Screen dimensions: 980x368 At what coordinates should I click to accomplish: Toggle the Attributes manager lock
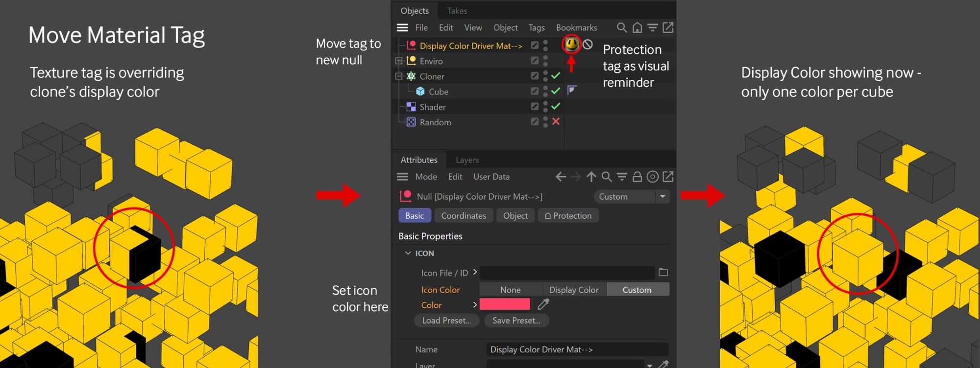click(x=637, y=177)
